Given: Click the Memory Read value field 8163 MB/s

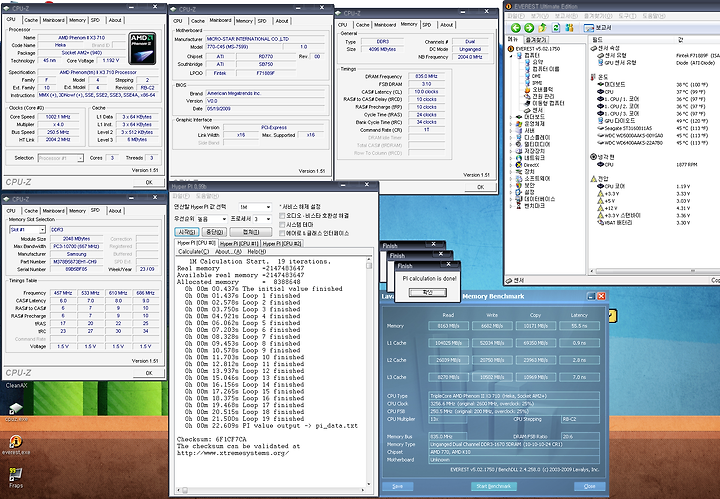Looking at the screenshot, I should click(x=448, y=326).
